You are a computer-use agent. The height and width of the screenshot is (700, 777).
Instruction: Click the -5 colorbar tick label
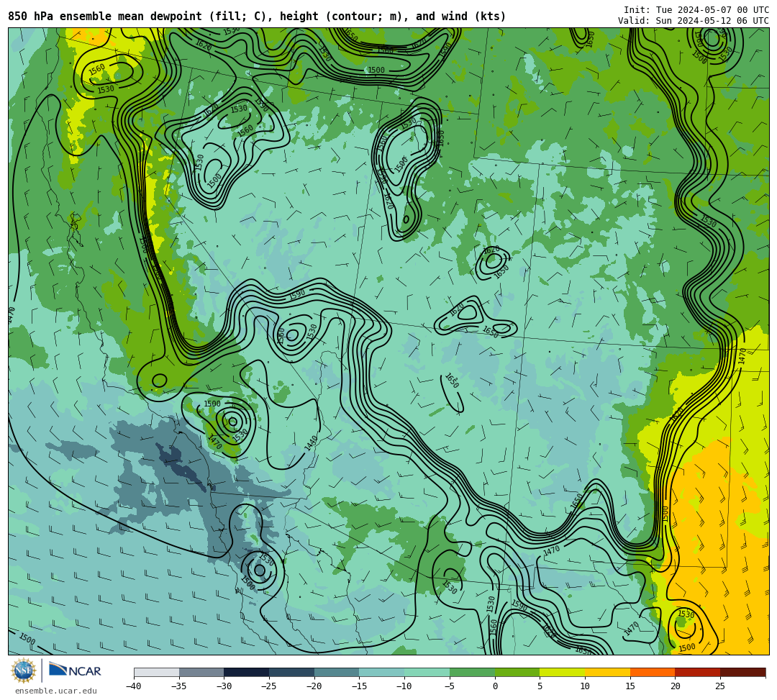click(x=450, y=686)
